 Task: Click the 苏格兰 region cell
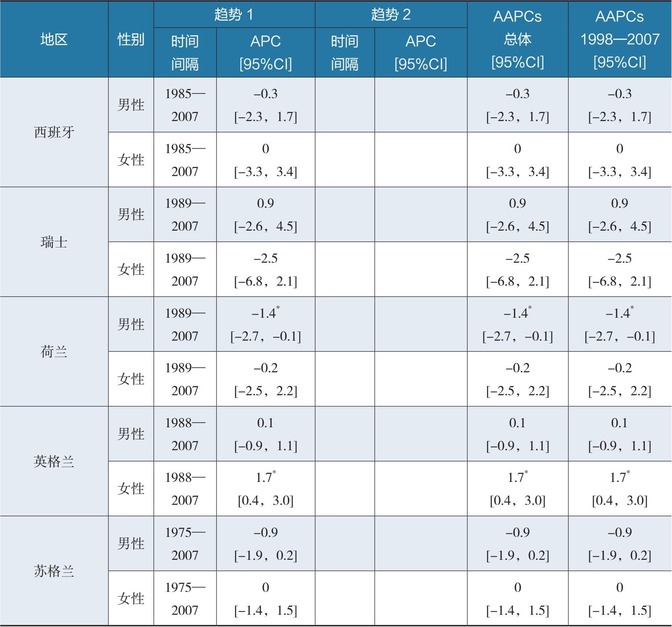click(54, 571)
